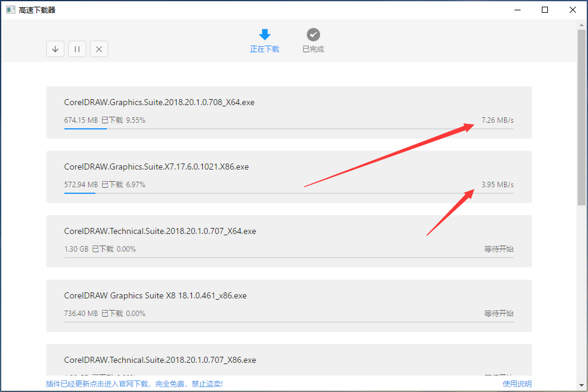The image size is (588, 392).
Task: Click the scrollbar up arrow
Action: 582,25
